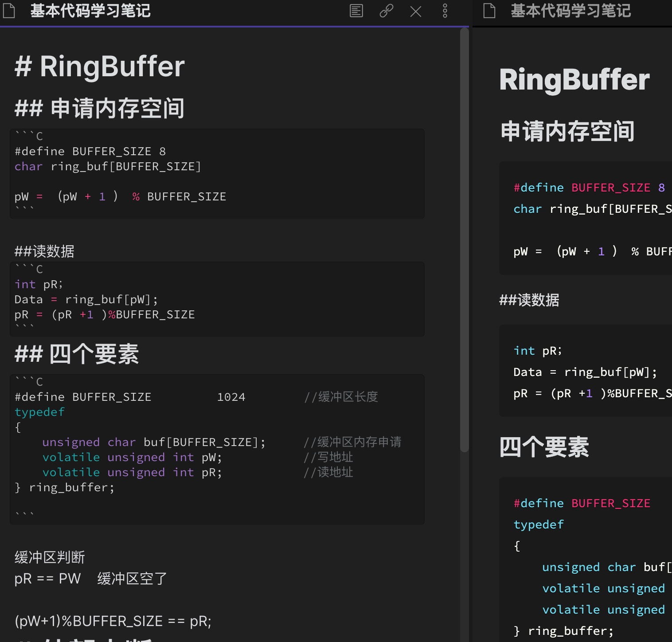Image resolution: width=672 pixels, height=642 pixels.
Task: Switch left pane to preview mode icon
Action: [356, 11]
